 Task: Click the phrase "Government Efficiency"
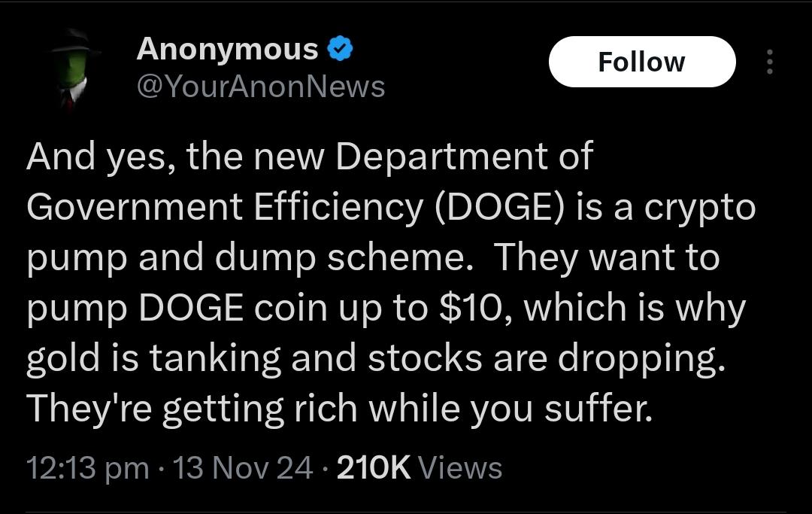click(225, 207)
